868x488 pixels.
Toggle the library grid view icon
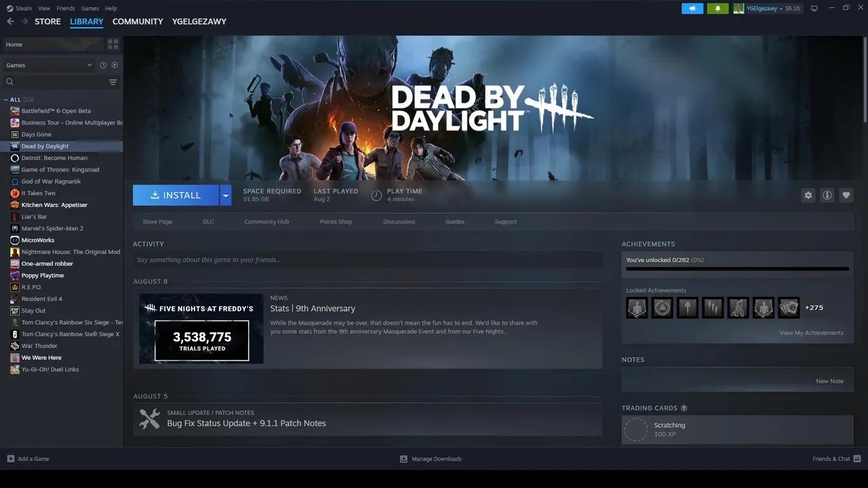coord(113,44)
